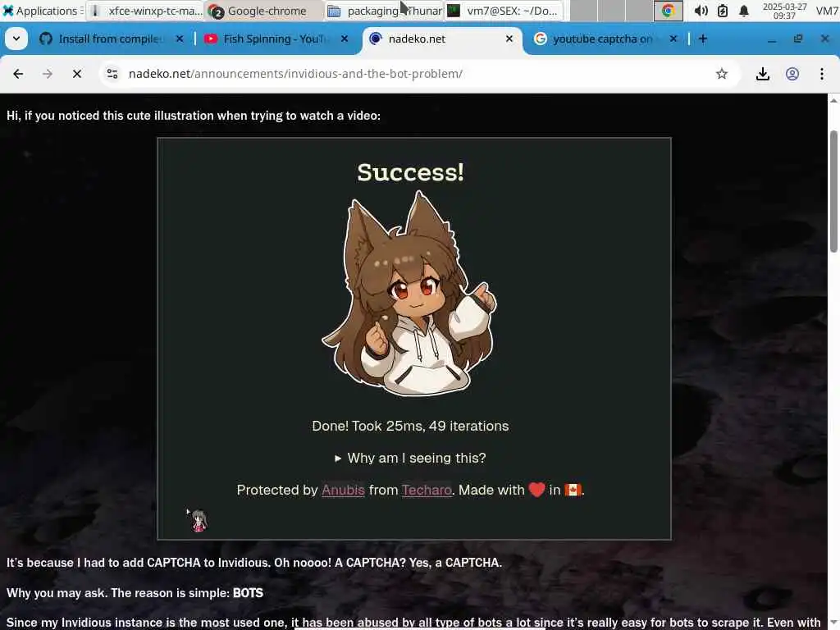Open the notifications bell icon

pyautogui.click(x=743, y=11)
